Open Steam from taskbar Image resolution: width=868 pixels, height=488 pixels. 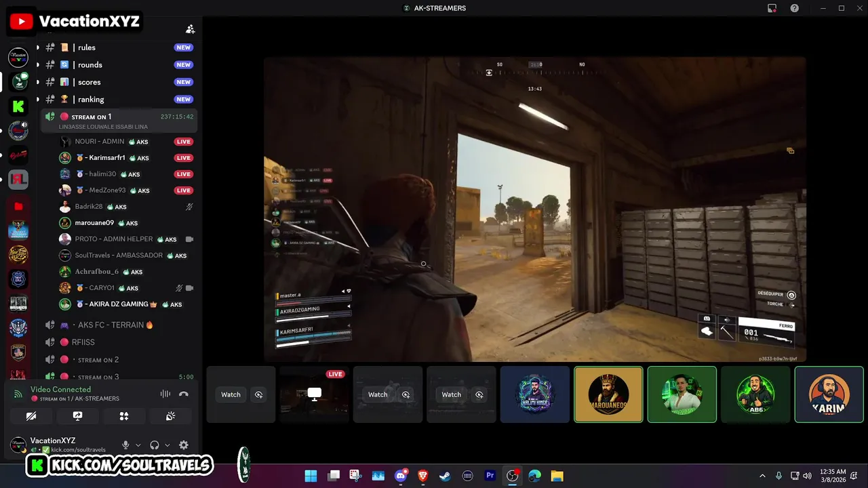(x=445, y=476)
